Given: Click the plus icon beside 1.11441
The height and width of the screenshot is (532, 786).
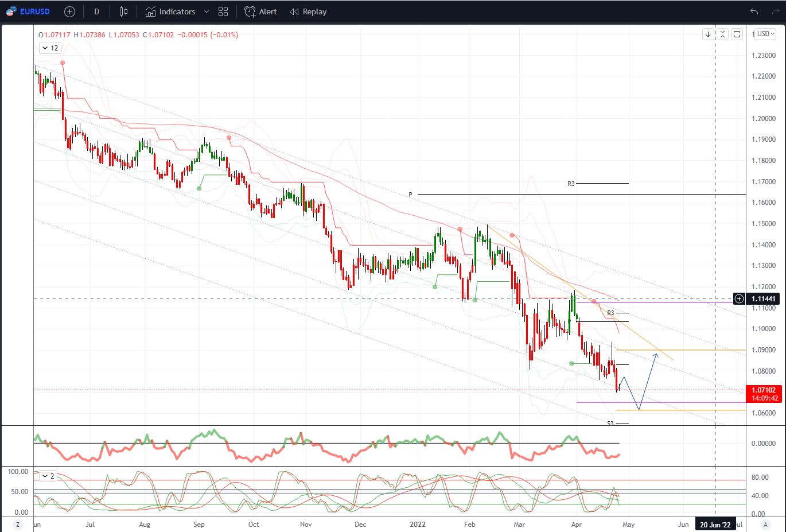Looking at the screenshot, I should tap(740, 298).
